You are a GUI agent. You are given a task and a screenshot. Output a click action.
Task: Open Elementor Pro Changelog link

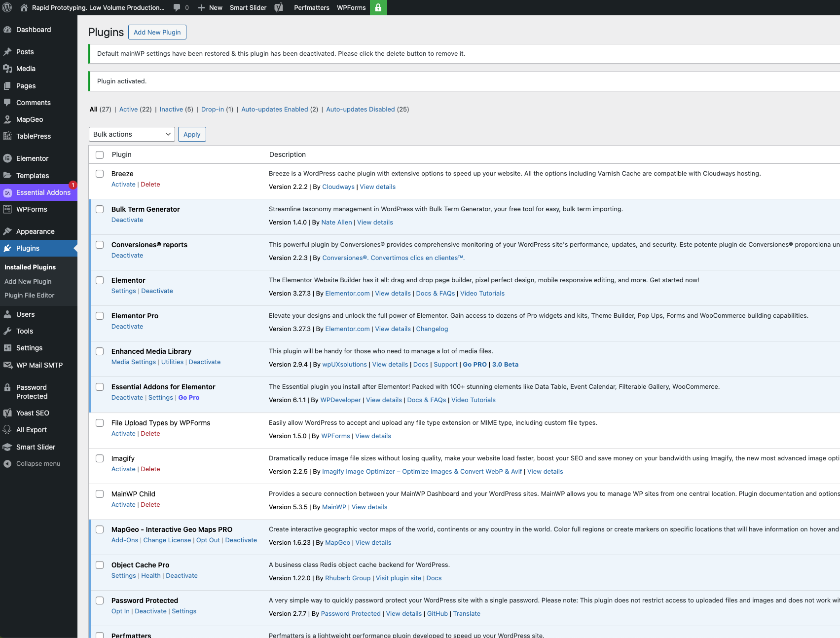tap(432, 329)
